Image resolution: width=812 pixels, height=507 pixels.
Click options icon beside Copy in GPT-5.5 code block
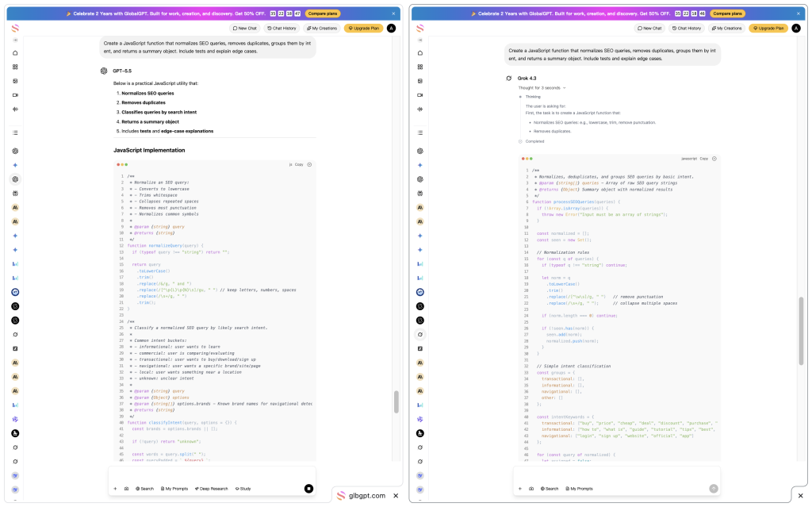[x=310, y=164]
